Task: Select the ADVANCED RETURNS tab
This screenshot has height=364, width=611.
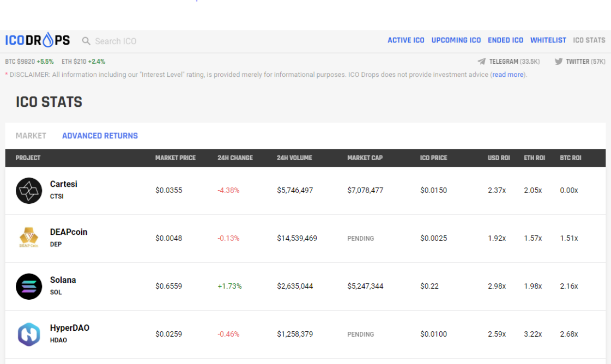Action: (100, 135)
